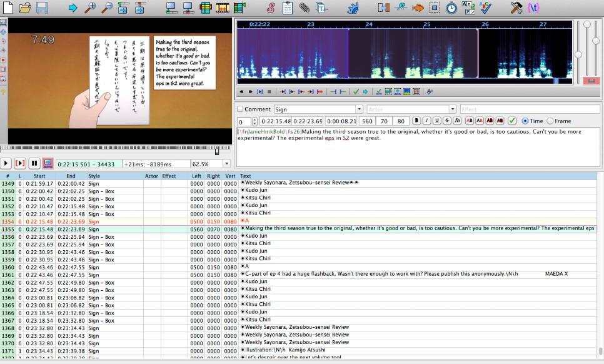Enable the Comment checkbox
604x364 pixels.
[x=241, y=109]
